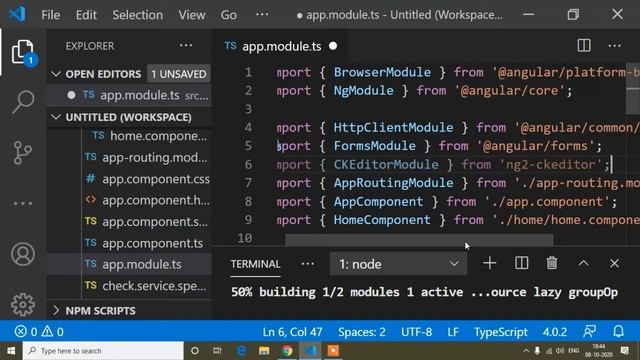Launch Edge browser from taskbar

(x=241, y=351)
